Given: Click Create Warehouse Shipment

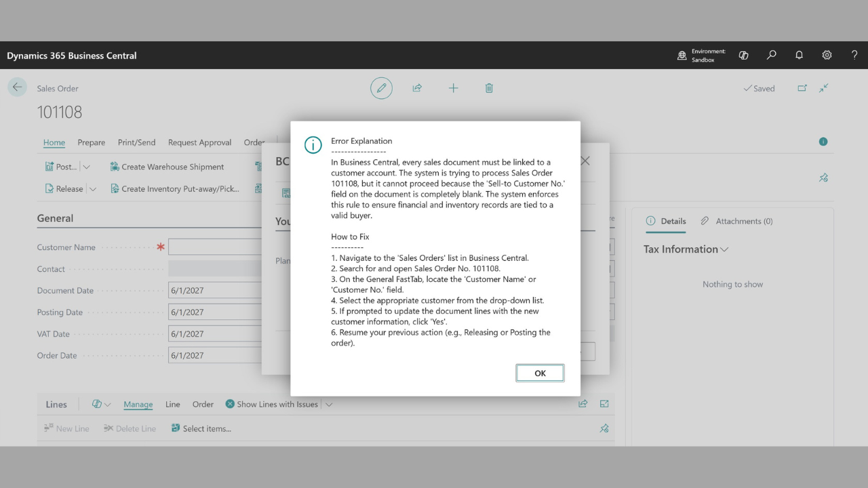Looking at the screenshot, I should tap(167, 167).
